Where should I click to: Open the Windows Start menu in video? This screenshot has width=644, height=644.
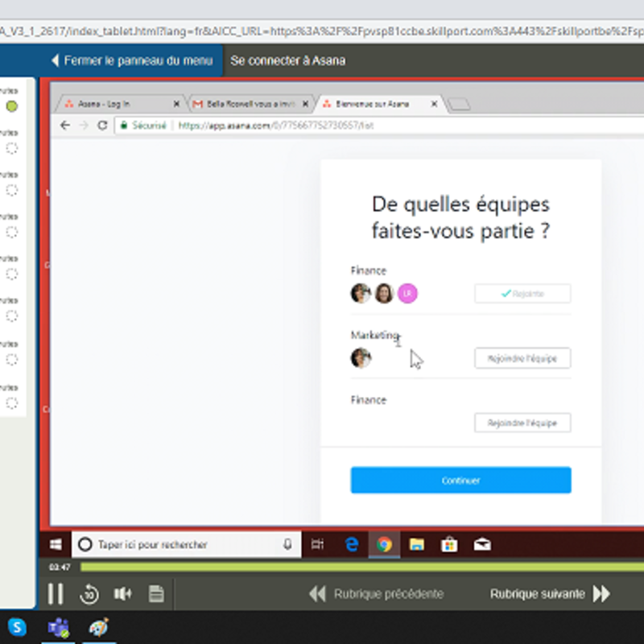pyautogui.click(x=56, y=545)
